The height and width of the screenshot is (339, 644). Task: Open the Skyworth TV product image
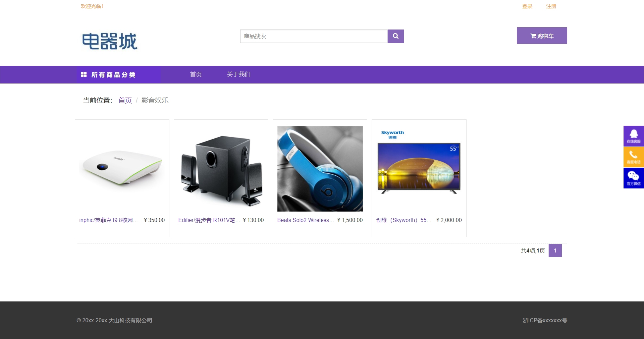pyautogui.click(x=419, y=169)
